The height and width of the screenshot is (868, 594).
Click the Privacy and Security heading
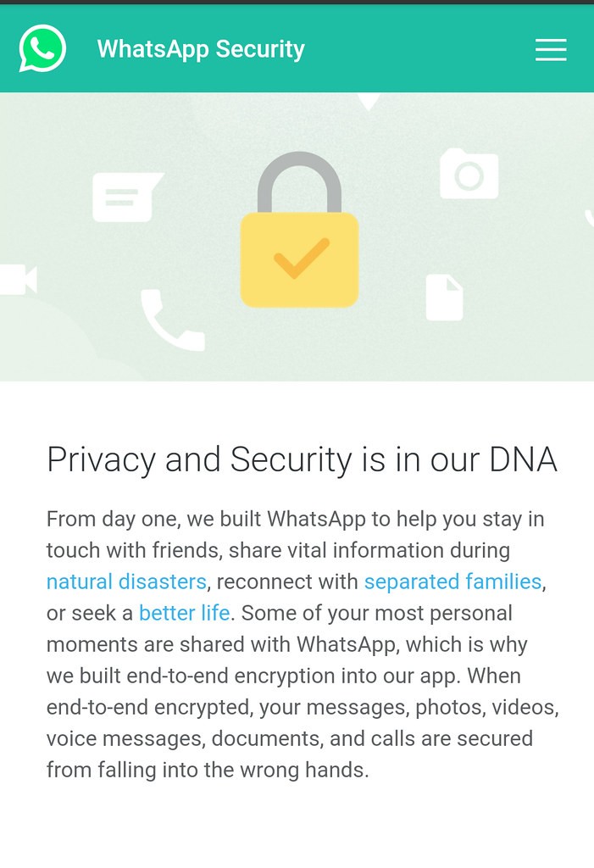coord(302,459)
